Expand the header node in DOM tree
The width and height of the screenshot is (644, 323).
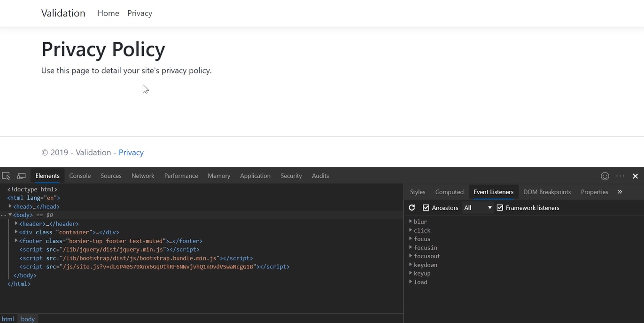[x=16, y=223]
